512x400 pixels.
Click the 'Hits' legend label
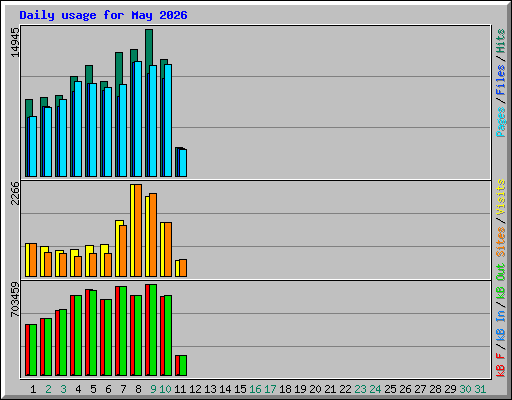501,41
